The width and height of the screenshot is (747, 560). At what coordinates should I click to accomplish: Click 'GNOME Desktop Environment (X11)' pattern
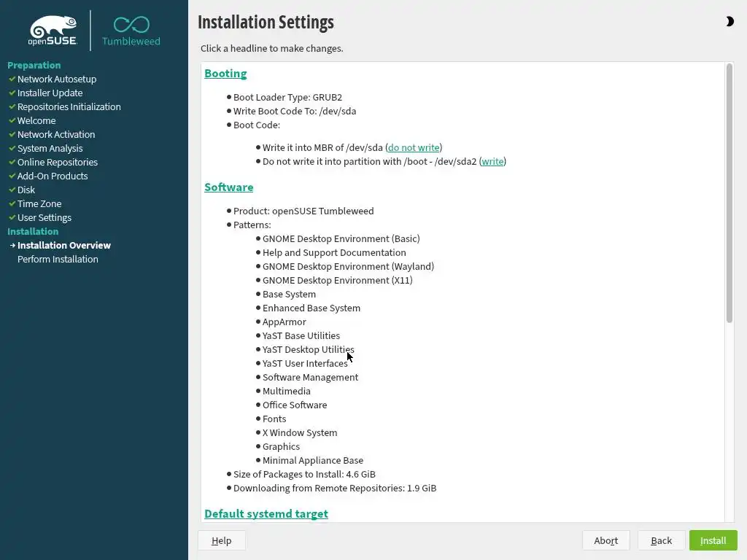click(x=338, y=280)
